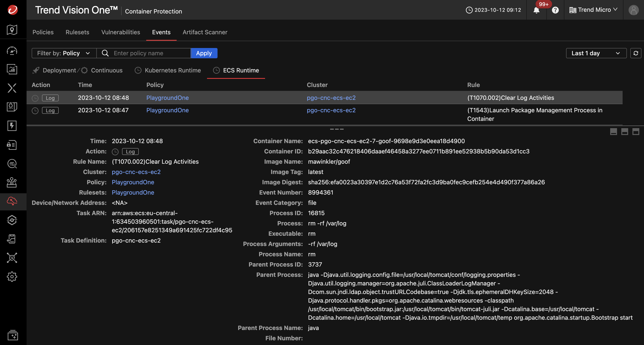Screen dimensions: 644x345
Task: Open the layered sync sidebar icon
Action: click(12, 220)
